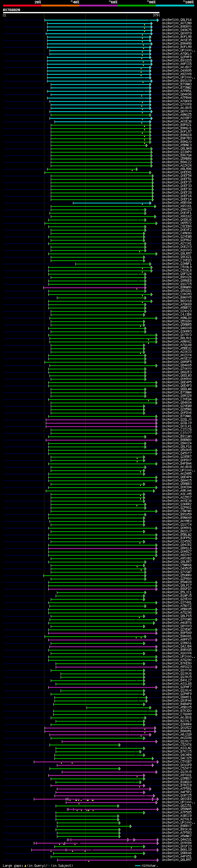Click the purple alignment bar for UniRef100_B9RWM0
Image resolution: width=197 pixels, height=868 pixels.
94,287
